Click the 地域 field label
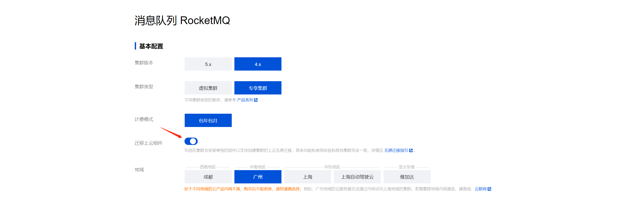644x198 pixels. coord(139,169)
